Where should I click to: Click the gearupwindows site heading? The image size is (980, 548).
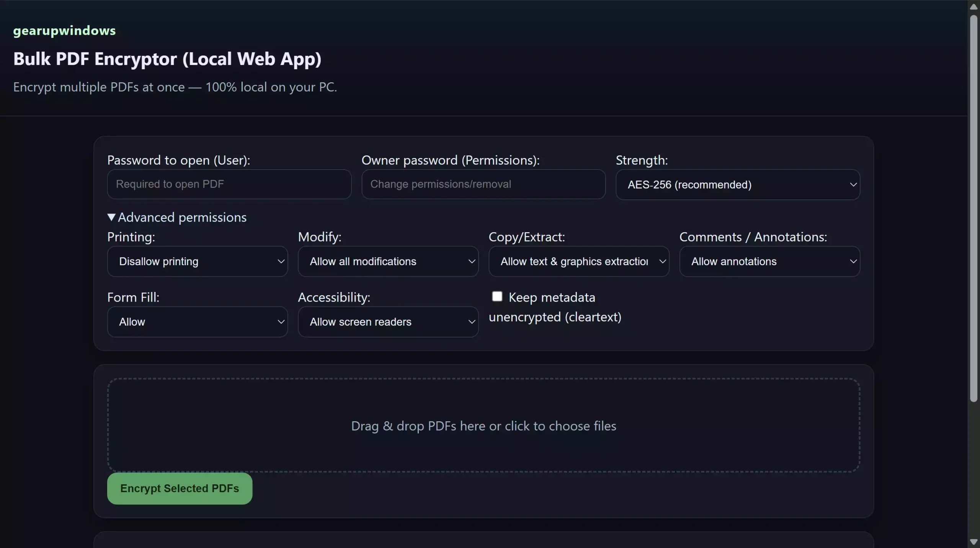coord(64,31)
